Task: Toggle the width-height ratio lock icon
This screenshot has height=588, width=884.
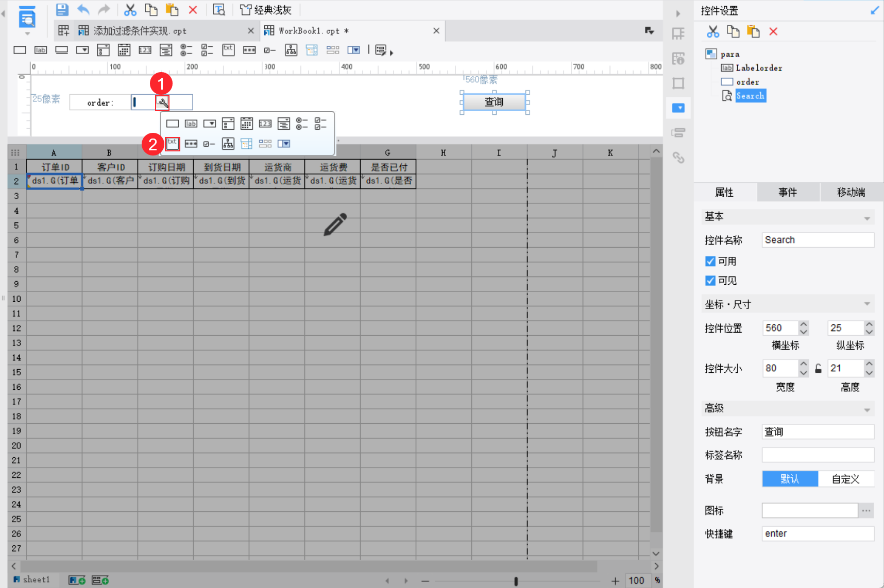Action: coord(818,369)
